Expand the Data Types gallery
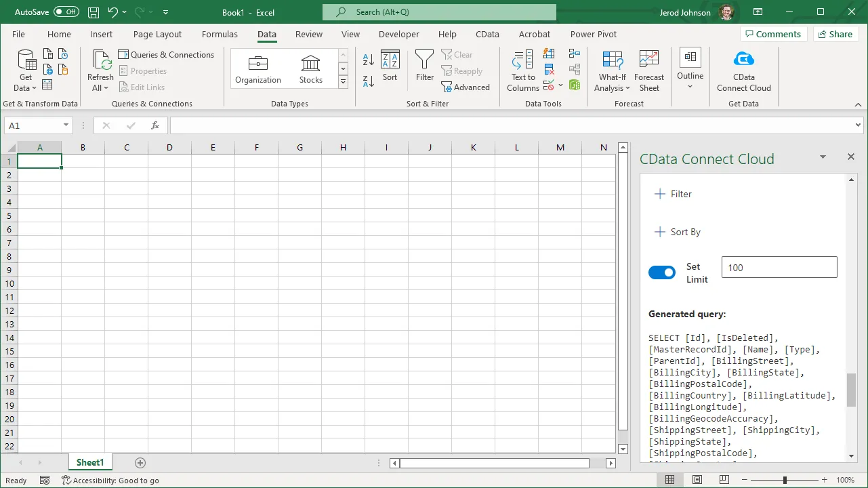Image resolution: width=868 pixels, height=488 pixels. (343, 81)
